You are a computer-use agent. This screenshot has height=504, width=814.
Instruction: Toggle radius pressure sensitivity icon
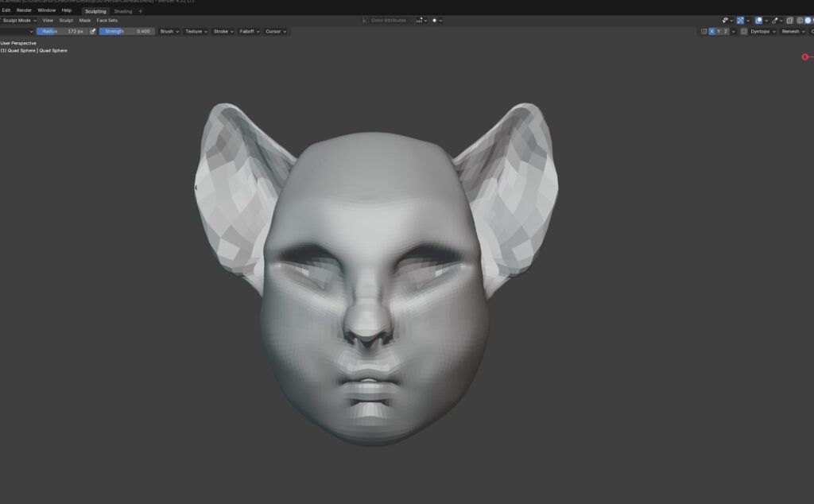pyautogui.click(x=92, y=32)
